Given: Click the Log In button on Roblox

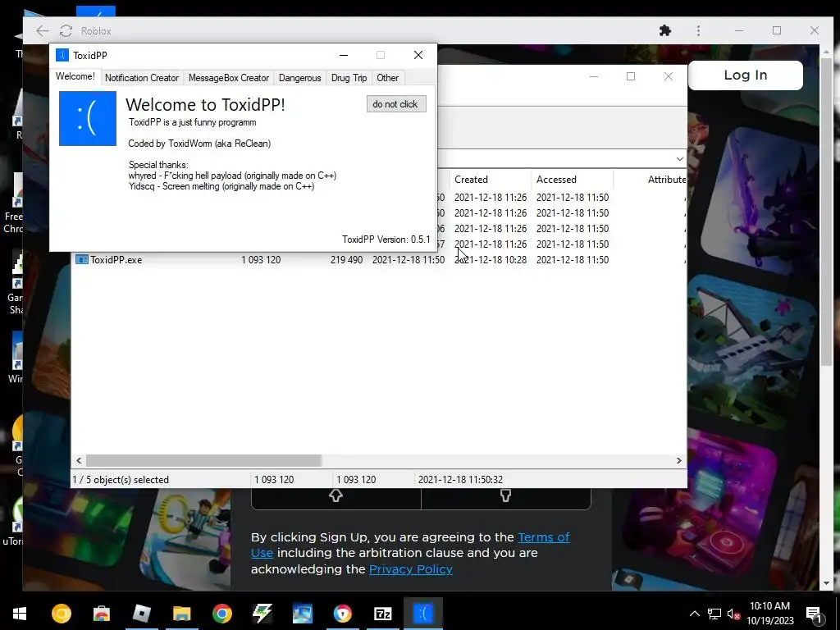Looking at the screenshot, I should click(x=745, y=75).
